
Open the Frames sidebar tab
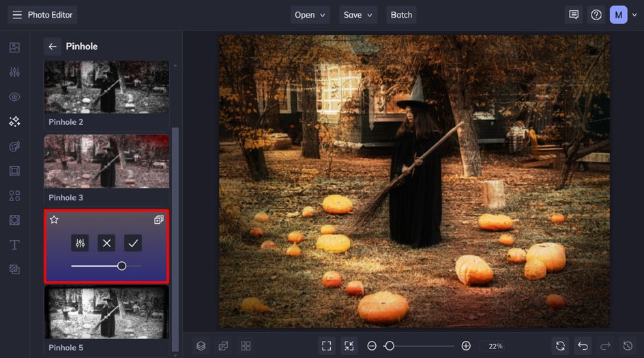tap(14, 170)
